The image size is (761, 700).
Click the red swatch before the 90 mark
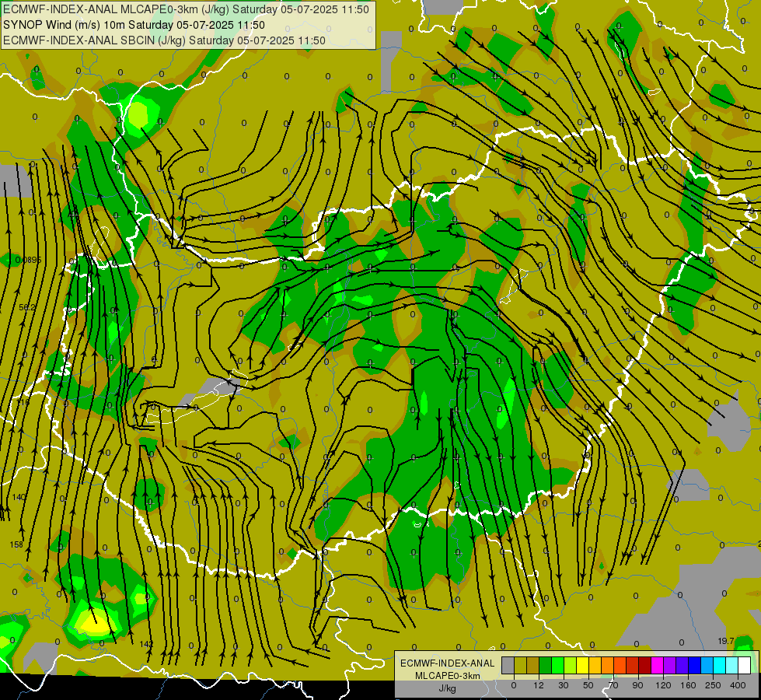633,665
